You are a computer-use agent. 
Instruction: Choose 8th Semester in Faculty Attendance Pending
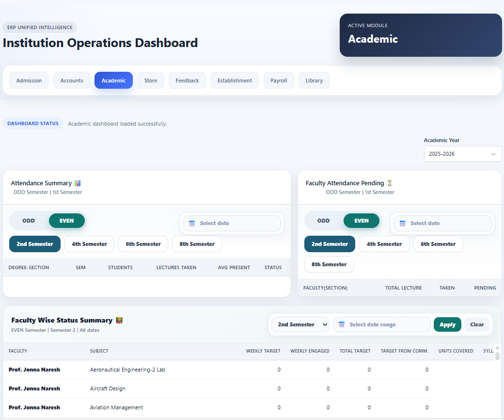(x=329, y=264)
